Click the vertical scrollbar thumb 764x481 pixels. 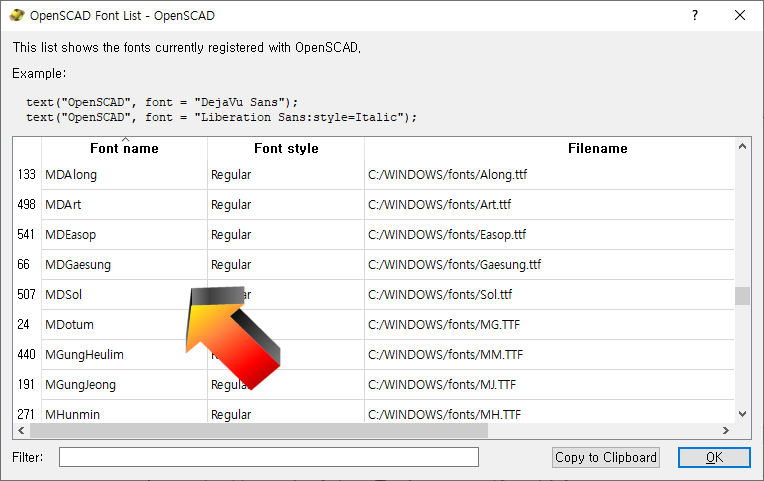point(742,296)
